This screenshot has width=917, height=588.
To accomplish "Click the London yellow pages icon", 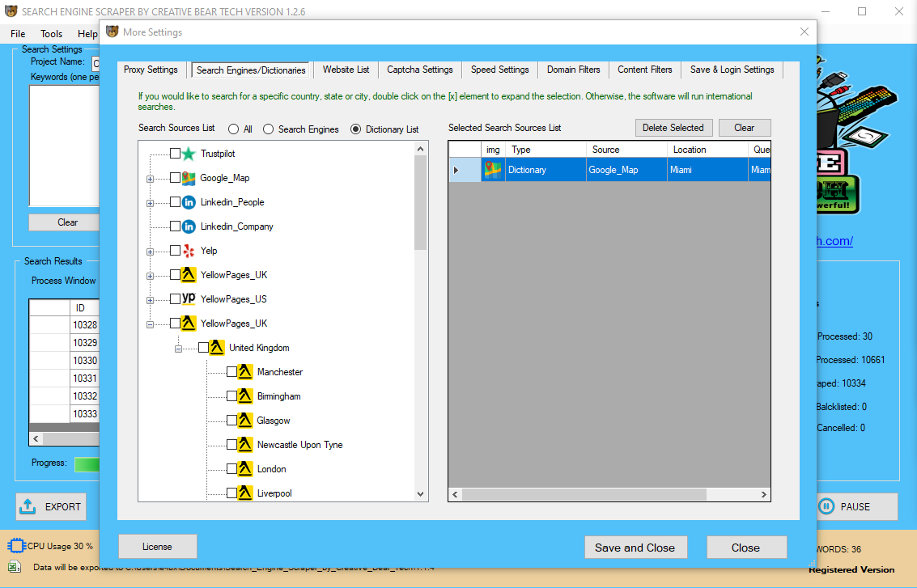I will (x=245, y=469).
